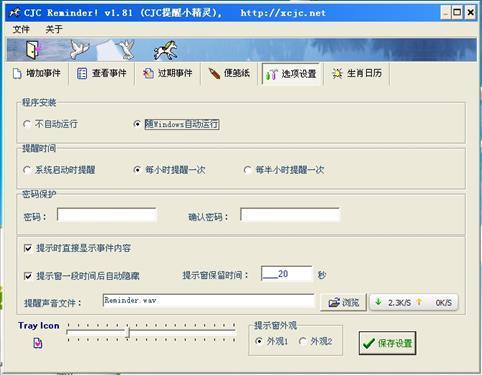Toggle 提示时直接显示事件内容 checkbox
Image resolution: width=482 pixels, height=375 pixels.
77,248
